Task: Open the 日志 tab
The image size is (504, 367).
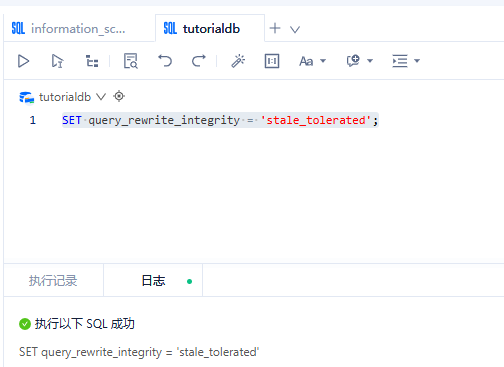Action: [153, 281]
